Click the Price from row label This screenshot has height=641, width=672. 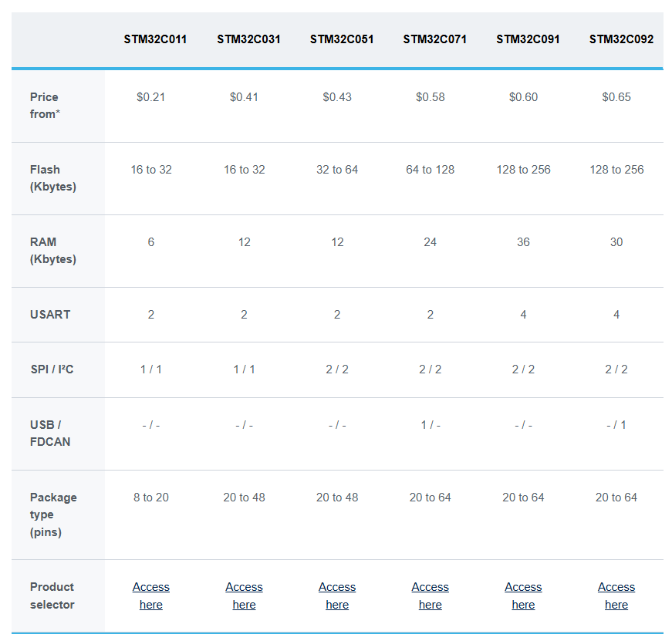pyautogui.click(x=45, y=106)
